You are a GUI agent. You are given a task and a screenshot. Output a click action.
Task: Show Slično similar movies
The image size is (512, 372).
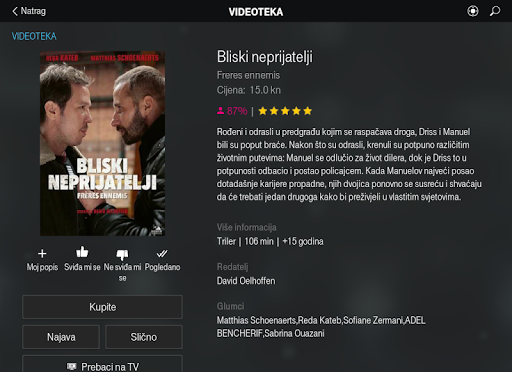click(x=144, y=337)
